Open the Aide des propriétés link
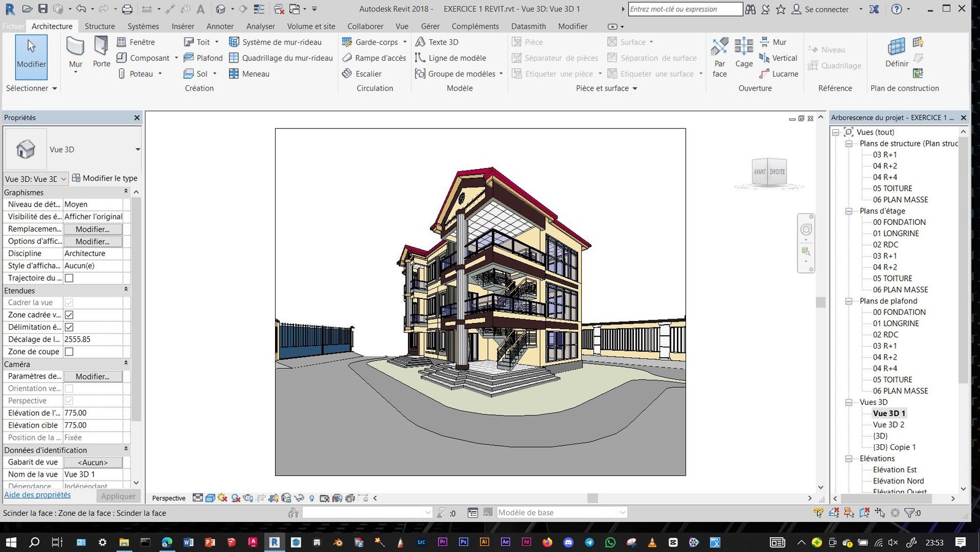This screenshot has width=980, height=552. (x=37, y=495)
